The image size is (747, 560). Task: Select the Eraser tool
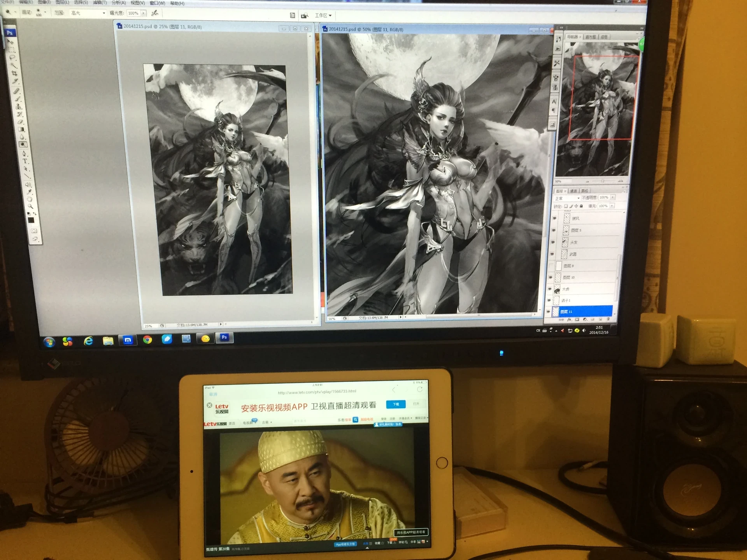(x=20, y=122)
